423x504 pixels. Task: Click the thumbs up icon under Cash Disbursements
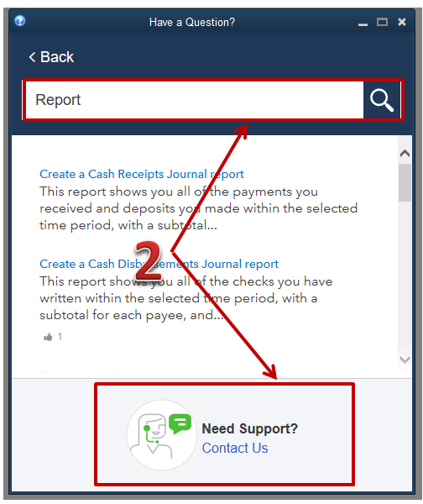(x=48, y=337)
